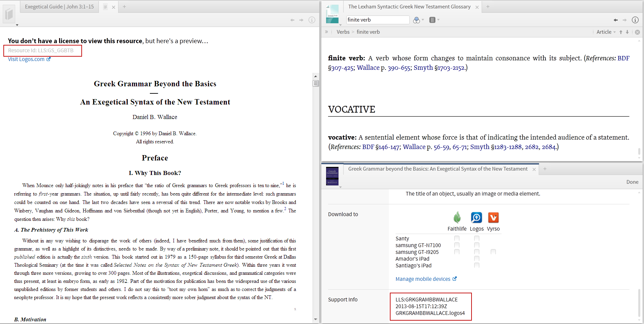
Task: Jump to the previous article in Glossary
Action: [621, 32]
